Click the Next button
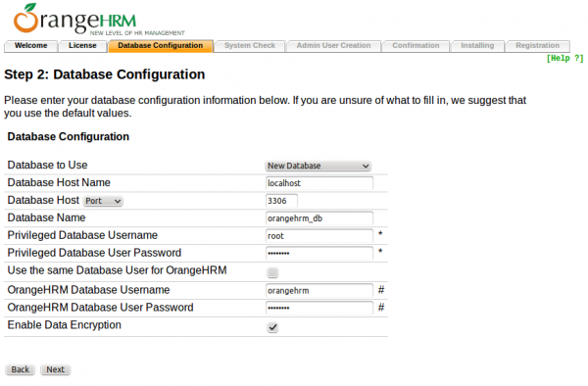The image size is (588, 386). (56, 369)
